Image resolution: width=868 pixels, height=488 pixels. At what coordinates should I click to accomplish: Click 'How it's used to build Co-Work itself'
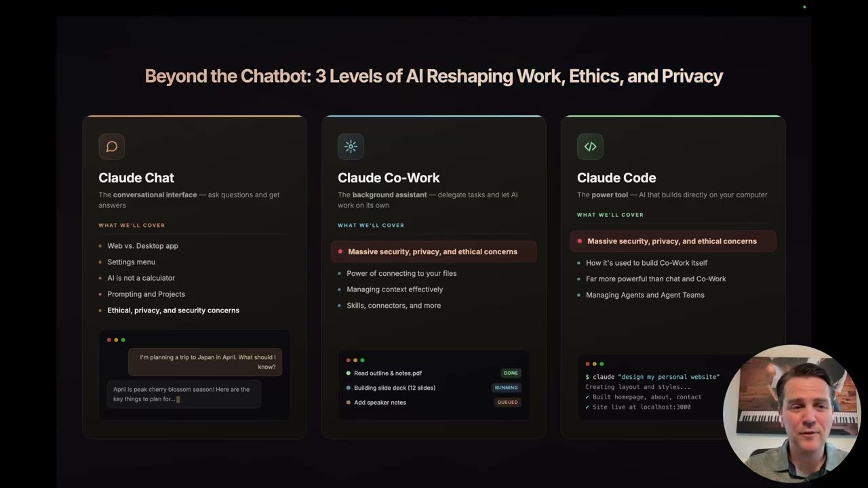click(646, 263)
